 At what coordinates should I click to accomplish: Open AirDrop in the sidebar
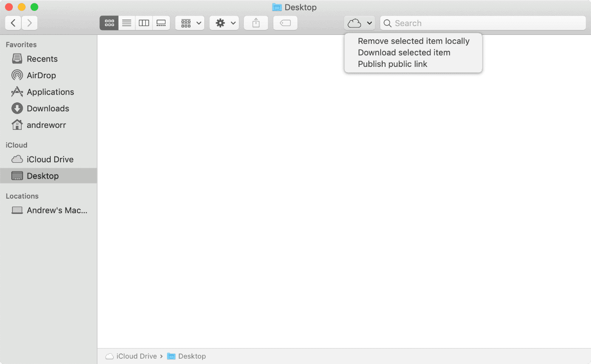[41, 75]
